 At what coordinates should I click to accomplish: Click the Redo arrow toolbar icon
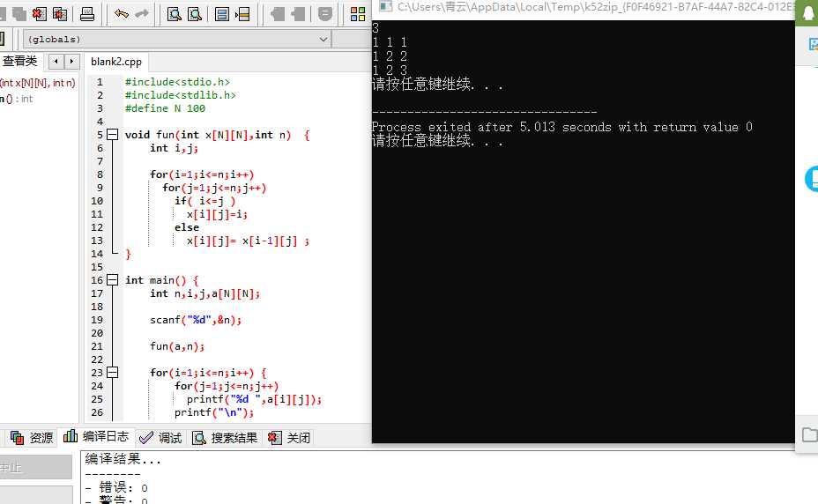(x=142, y=14)
